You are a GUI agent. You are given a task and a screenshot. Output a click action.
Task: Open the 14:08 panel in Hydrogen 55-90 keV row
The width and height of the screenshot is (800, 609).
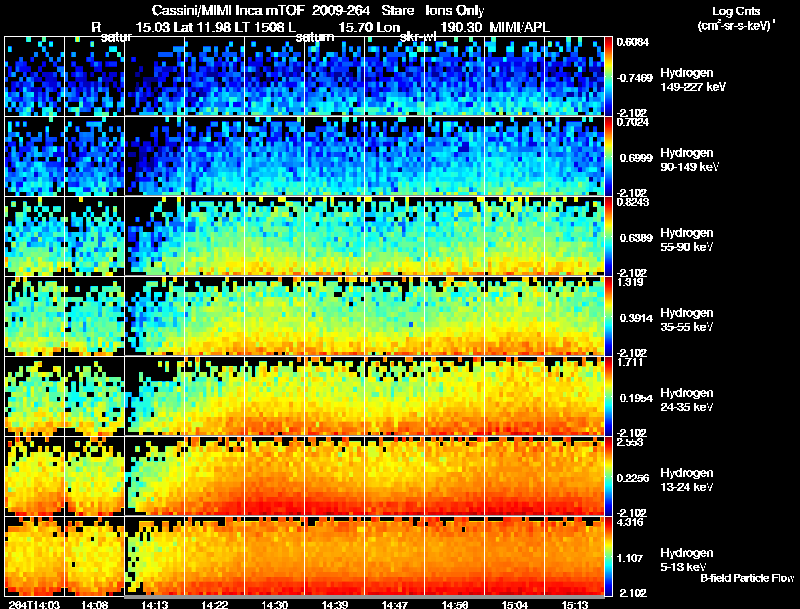coord(94,236)
